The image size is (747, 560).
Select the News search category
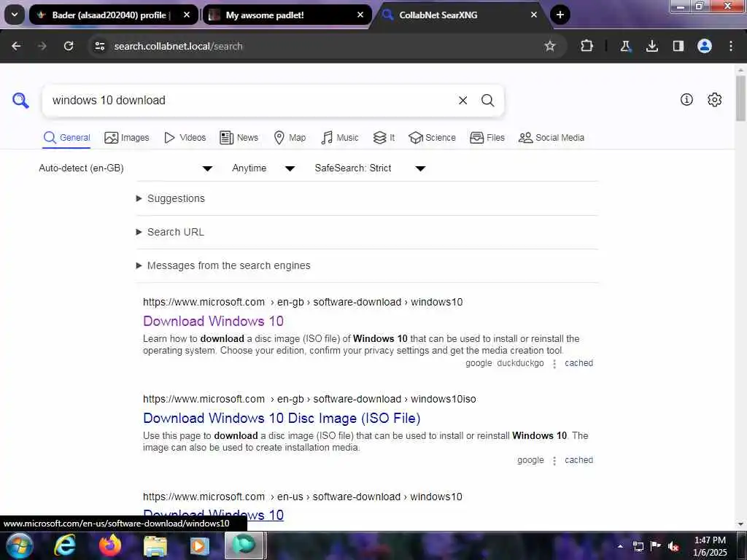[239, 138]
